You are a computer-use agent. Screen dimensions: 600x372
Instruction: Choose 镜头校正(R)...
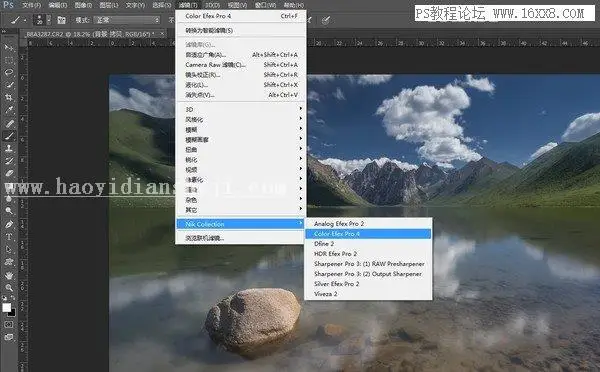pos(240,75)
